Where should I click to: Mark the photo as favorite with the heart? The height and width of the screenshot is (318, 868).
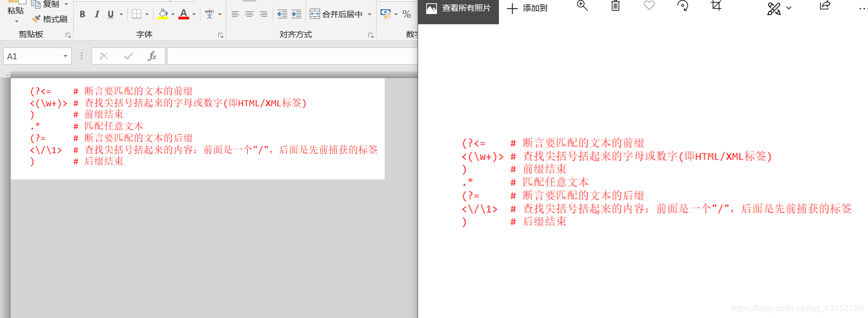coord(649,6)
